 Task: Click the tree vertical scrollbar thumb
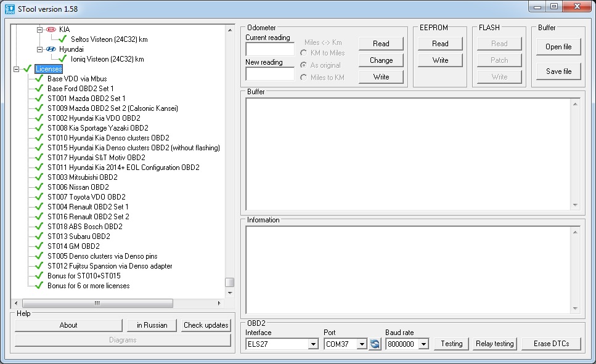click(x=229, y=282)
